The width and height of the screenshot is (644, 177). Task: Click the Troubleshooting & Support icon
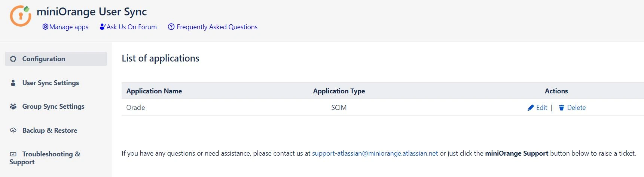pos(13,154)
